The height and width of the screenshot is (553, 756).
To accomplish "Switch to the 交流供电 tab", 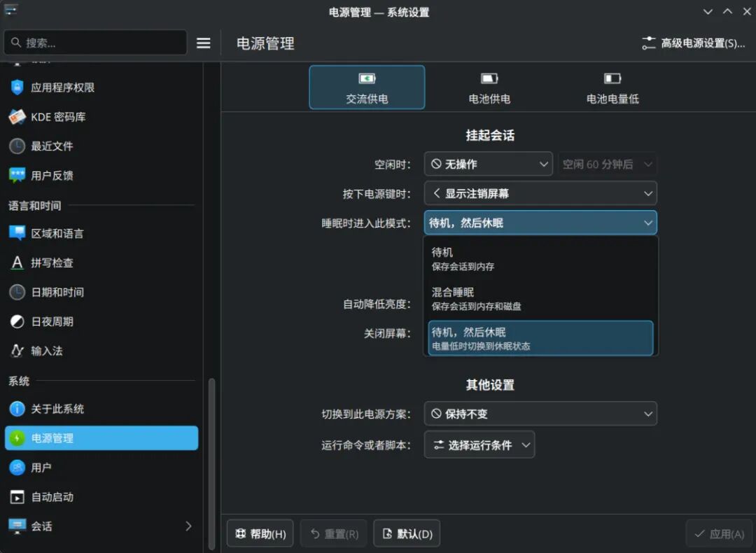I will (x=367, y=87).
